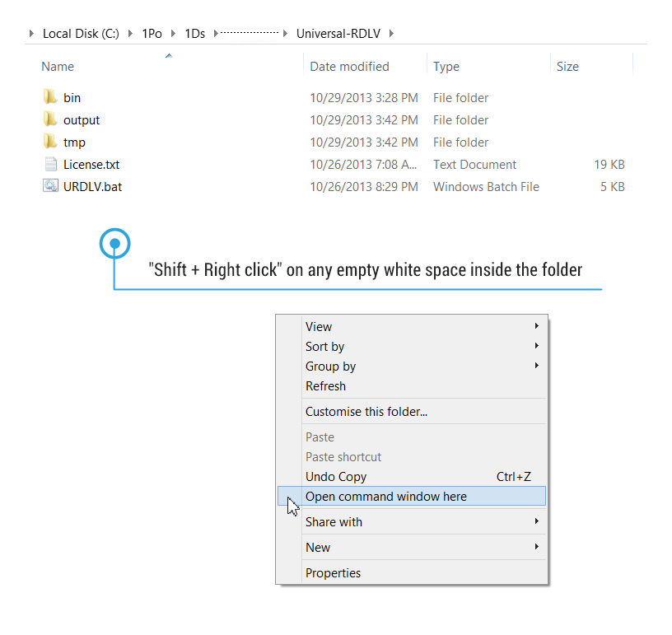Expand the Group by submenu arrow
Image resolution: width=672 pixels, height=635 pixels.
pyautogui.click(x=537, y=366)
